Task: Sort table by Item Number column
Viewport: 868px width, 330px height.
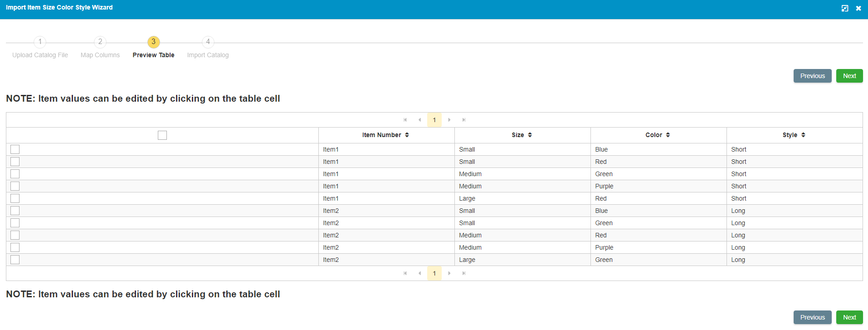Action: tap(385, 135)
